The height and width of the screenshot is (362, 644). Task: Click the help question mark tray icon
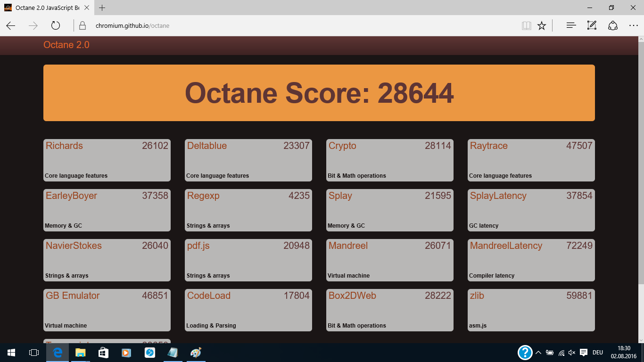click(525, 353)
